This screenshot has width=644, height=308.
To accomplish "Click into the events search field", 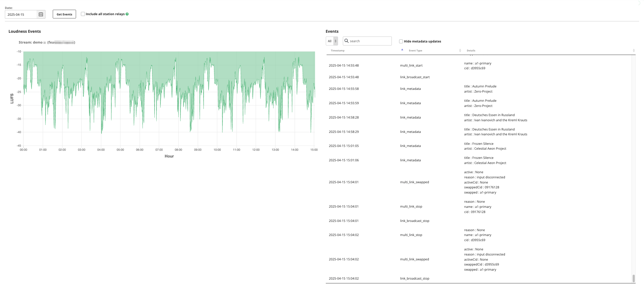I will [369, 41].
